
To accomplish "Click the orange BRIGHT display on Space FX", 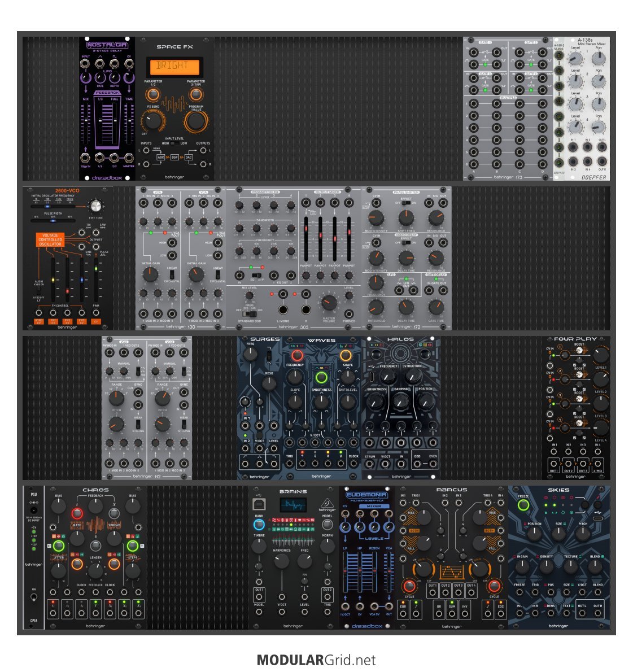I will pyautogui.click(x=174, y=66).
